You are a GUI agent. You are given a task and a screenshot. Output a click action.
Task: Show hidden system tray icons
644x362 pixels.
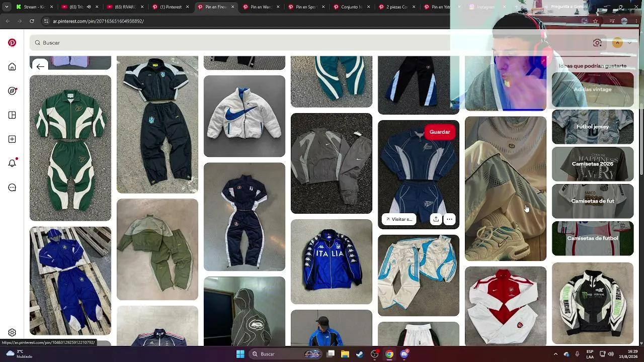click(x=555, y=354)
